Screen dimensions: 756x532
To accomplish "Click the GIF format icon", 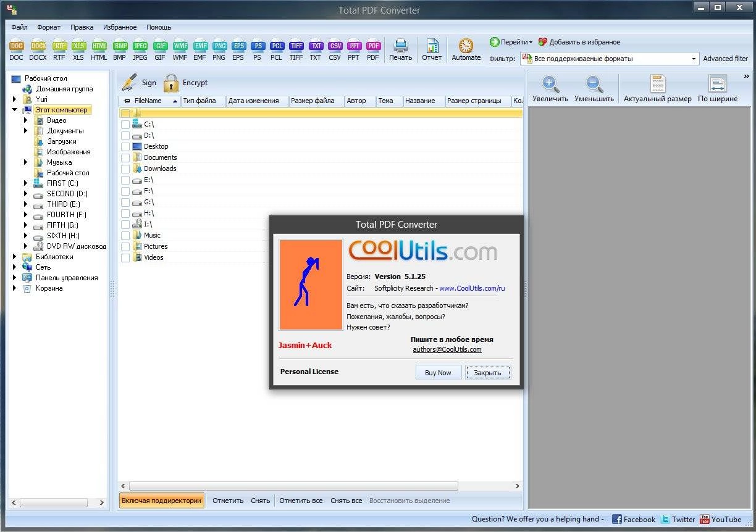I will coord(160,49).
